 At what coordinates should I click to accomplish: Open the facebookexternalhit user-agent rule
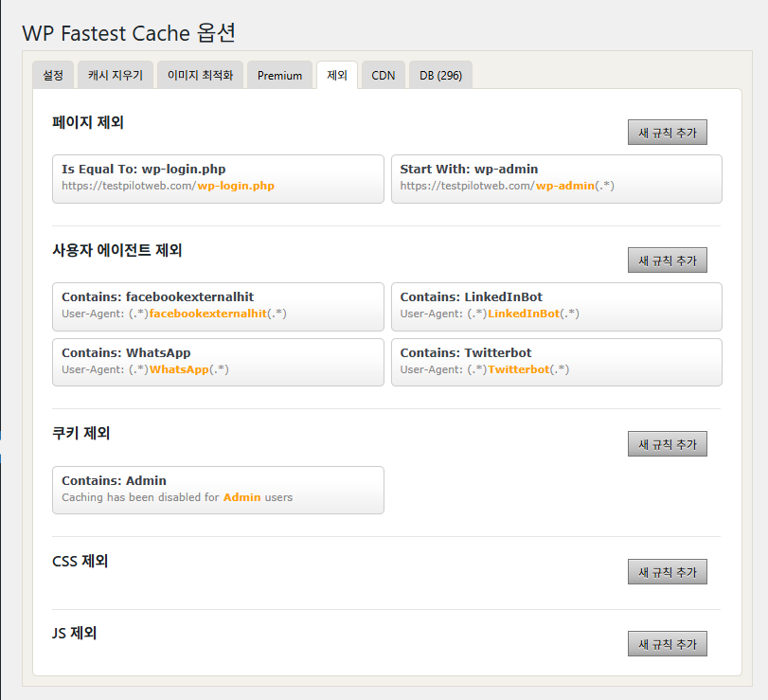tap(218, 306)
